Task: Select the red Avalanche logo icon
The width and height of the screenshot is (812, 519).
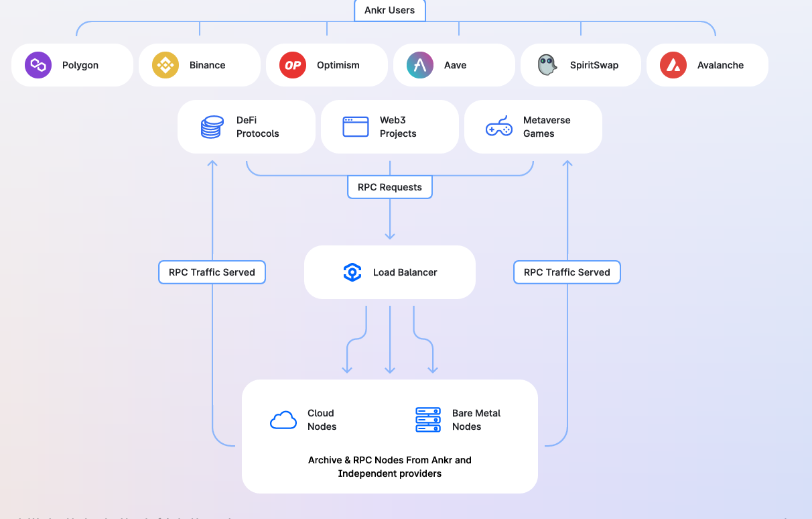Action: tap(673, 65)
